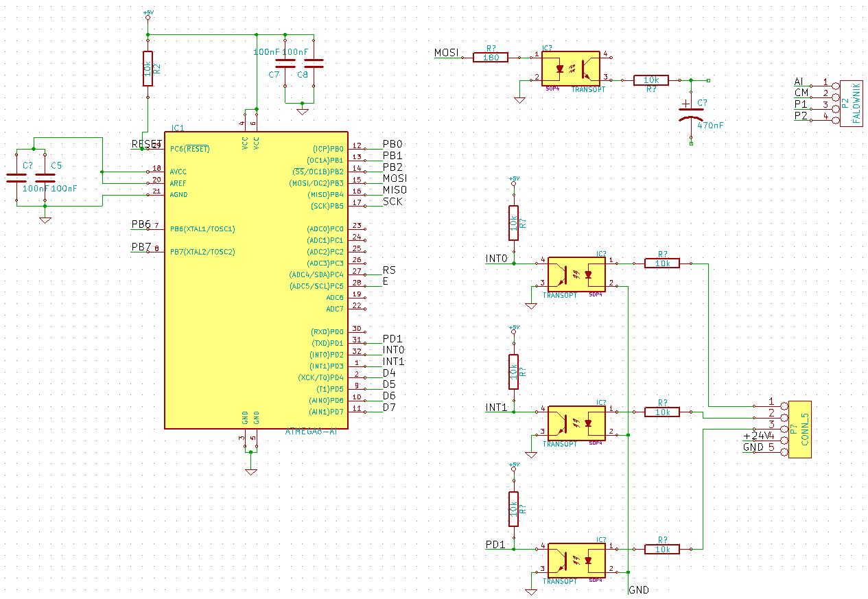868x599 pixels.
Task: Click the AGND pin name inside the chip
Action: [x=178, y=194]
